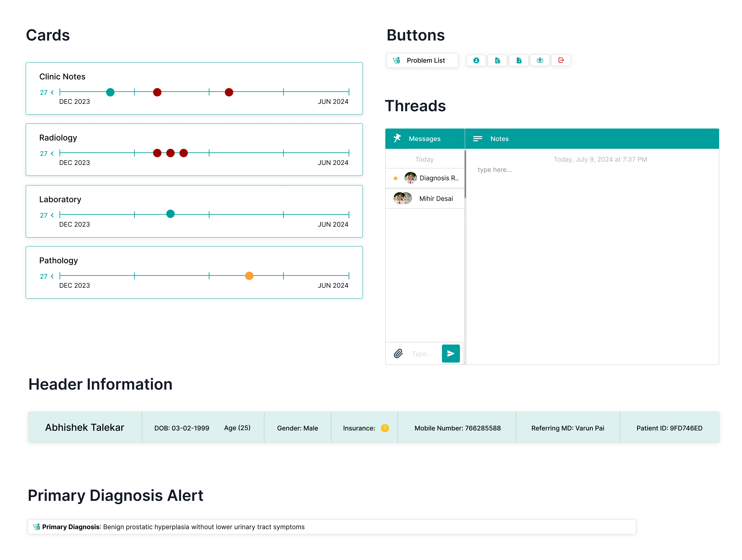The width and height of the screenshot is (742, 560).
Task: Open the Diagnosis R.. thread
Action: coord(425,178)
